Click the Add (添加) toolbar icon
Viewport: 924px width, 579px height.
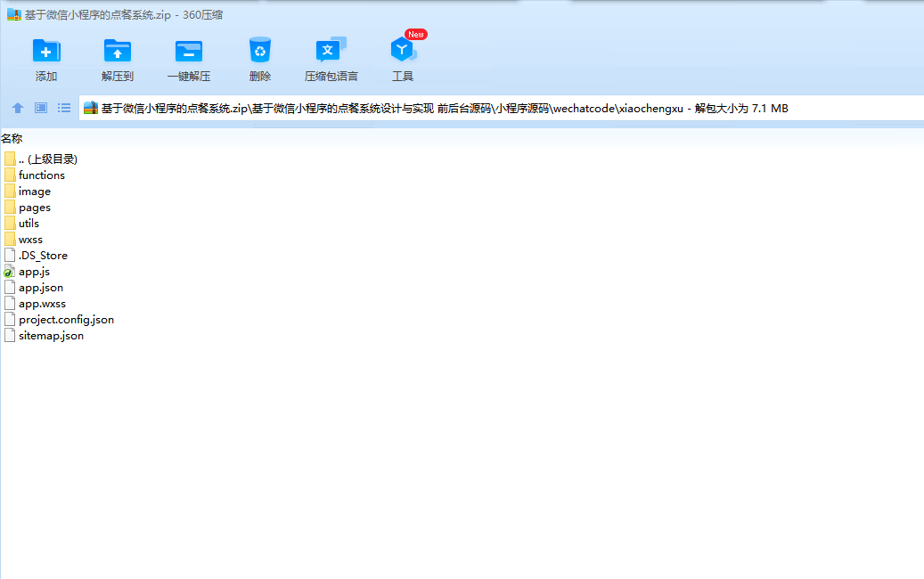(46, 52)
